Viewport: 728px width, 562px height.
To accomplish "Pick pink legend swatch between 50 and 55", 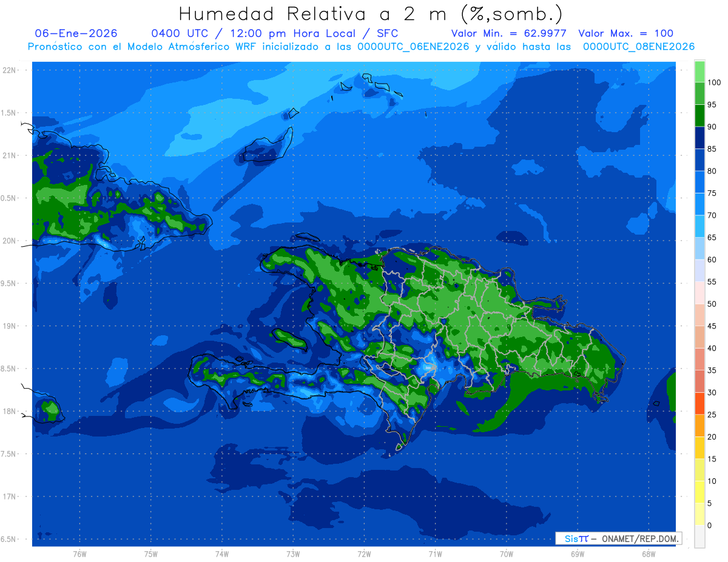I will [699, 293].
